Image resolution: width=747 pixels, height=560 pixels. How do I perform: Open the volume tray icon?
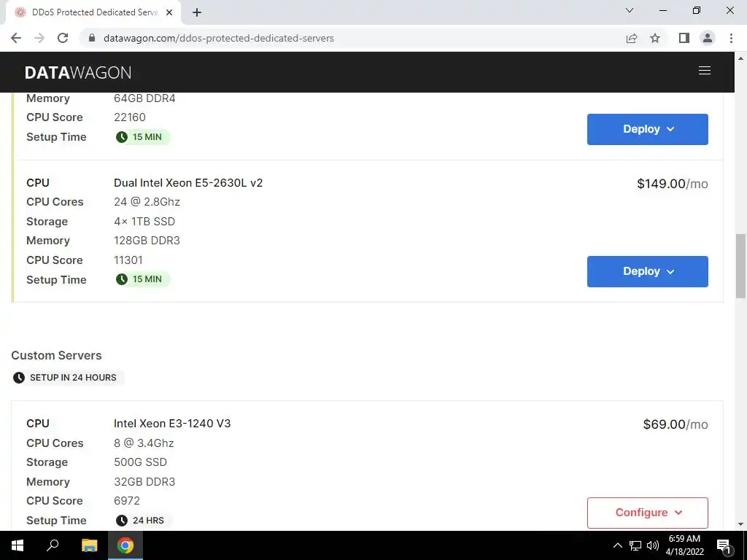(x=653, y=545)
